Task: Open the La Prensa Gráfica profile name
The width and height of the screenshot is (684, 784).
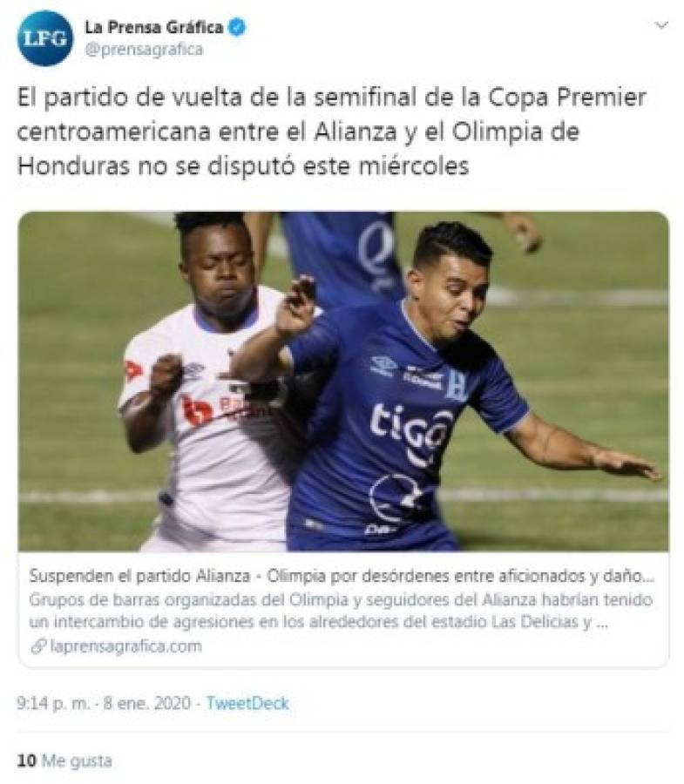Action: (154, 27)
